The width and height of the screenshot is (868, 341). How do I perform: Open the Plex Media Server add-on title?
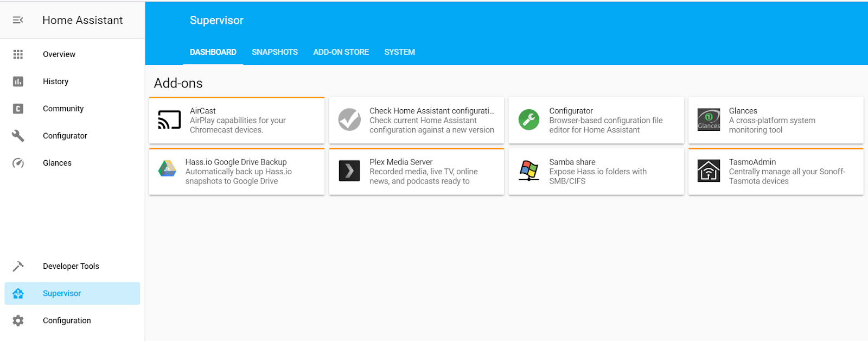pos(401,162)
